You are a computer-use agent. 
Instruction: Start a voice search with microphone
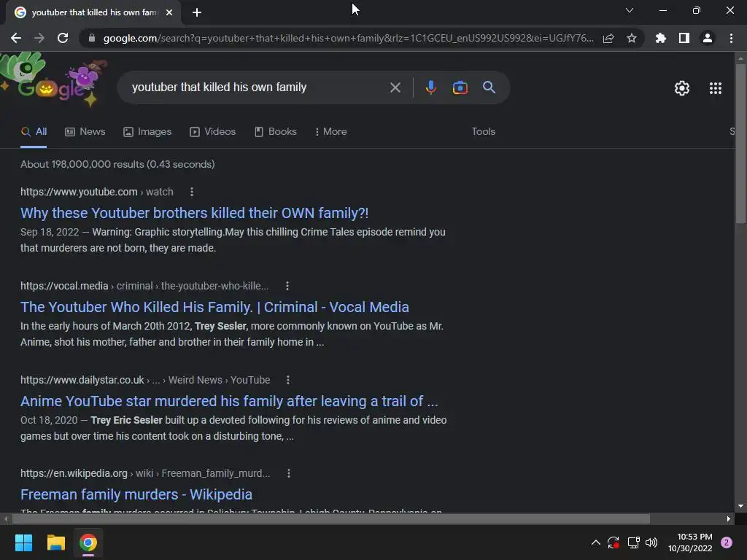point(430,87)
